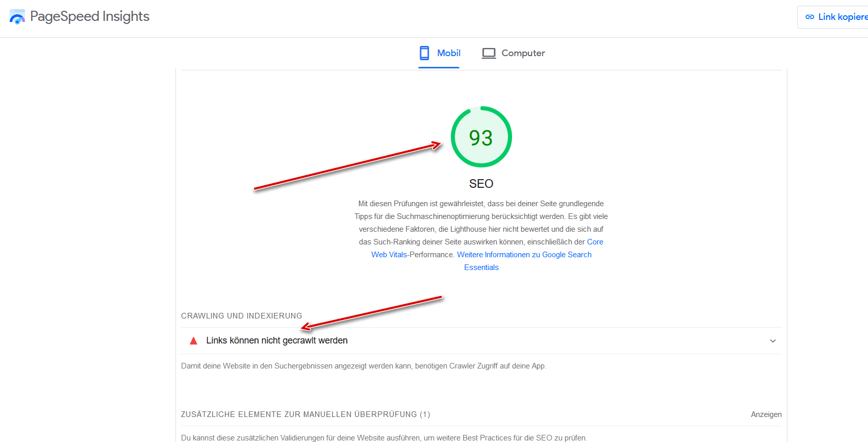Screen dimensions: 868x442
Task: Click the CRAWLING UND INDEXIERUNG heading
Action: click(241, 316)
